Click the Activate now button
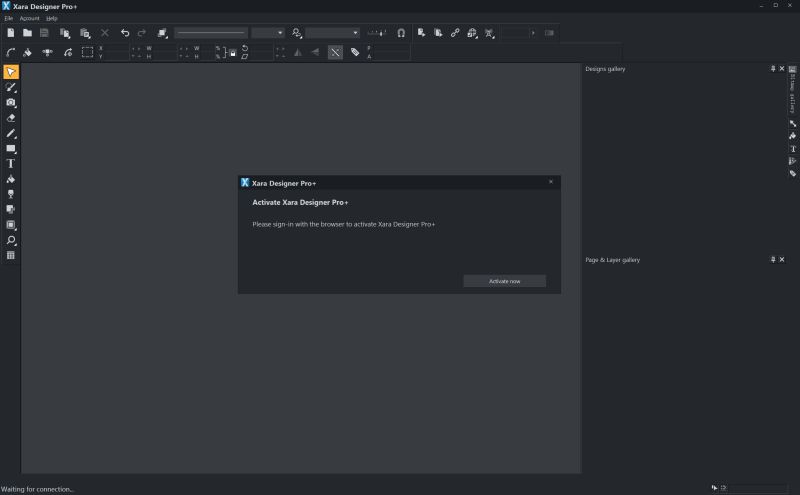800x495 pixels. [x=505, y=281]
